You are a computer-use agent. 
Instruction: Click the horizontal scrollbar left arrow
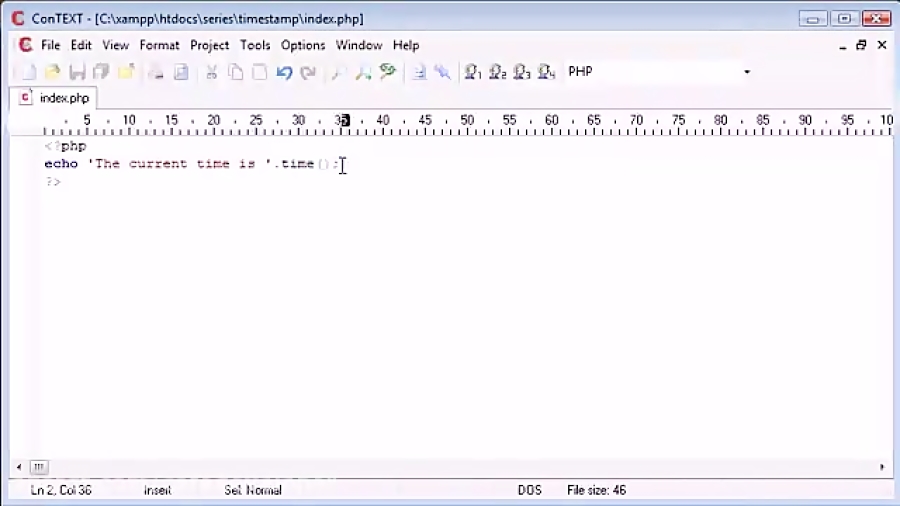point(19,467)
